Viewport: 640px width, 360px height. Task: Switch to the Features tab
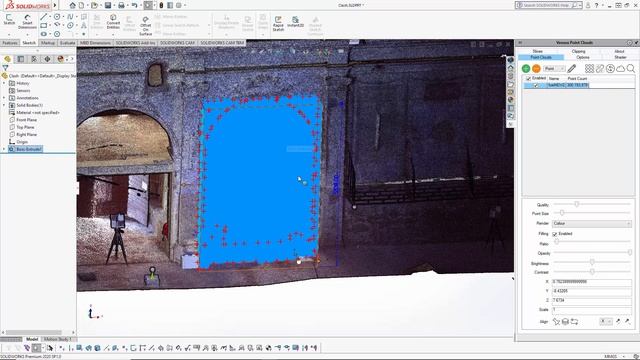pyautogui.click(x=10, y=43)
